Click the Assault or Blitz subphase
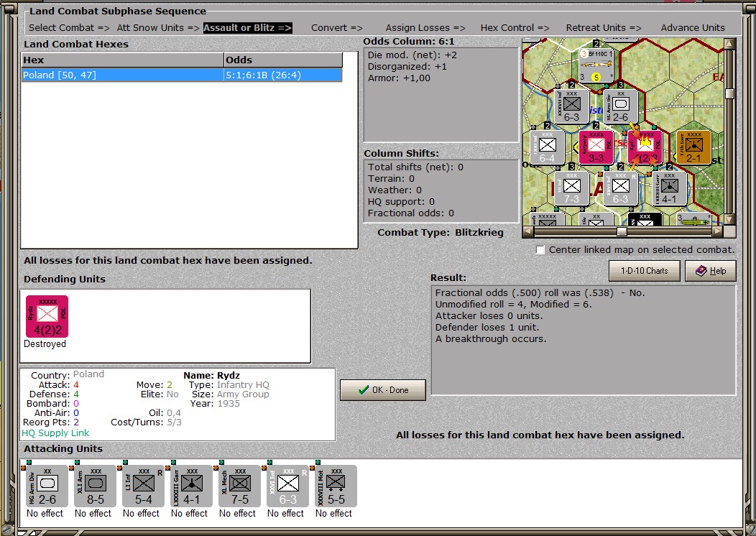Image resolution: width=756 pixels, height=536 pixels. pyautogui.click(x=247, y=28)
